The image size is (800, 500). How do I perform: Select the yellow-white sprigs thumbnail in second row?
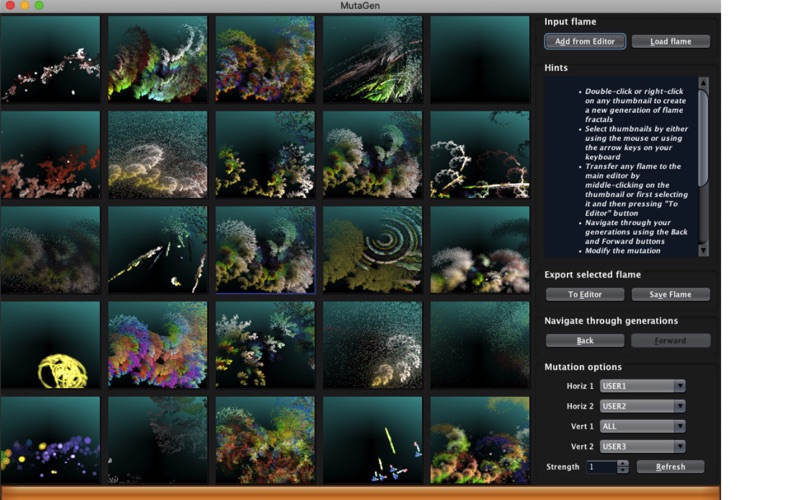265,155
